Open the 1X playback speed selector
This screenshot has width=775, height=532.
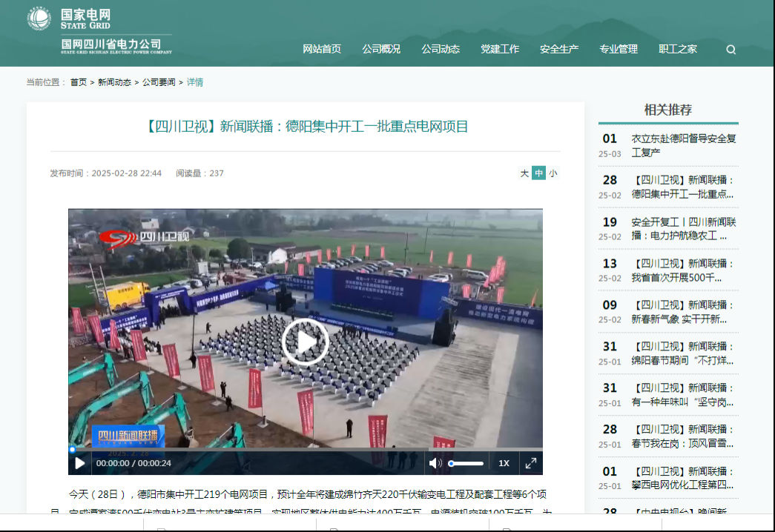pos(504,463)
